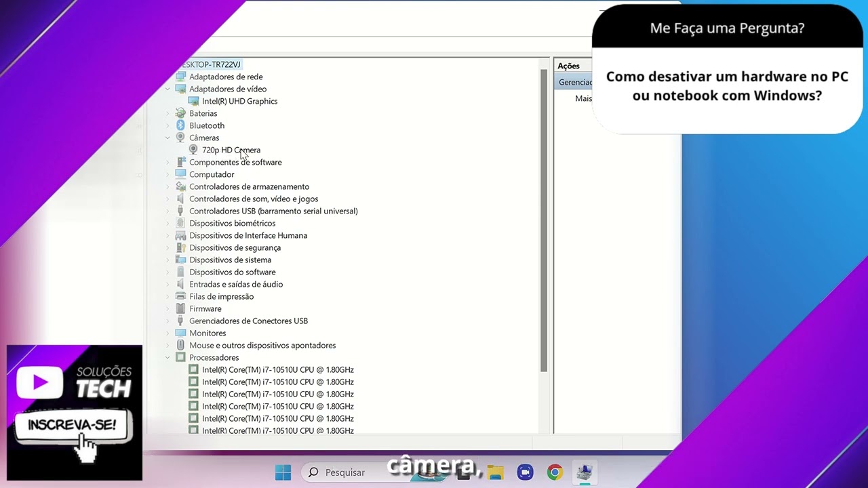Select the 720p HD Camera webcam icon

[193, 150]
